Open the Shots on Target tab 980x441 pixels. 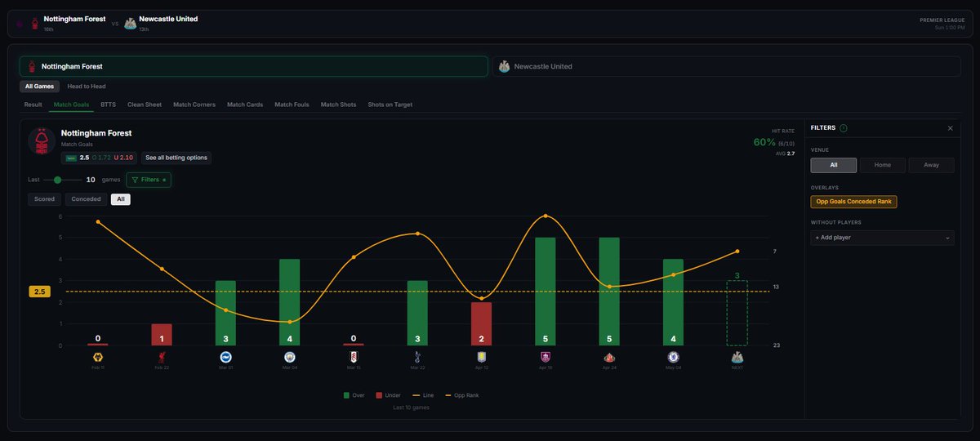(x=390, y=105)
